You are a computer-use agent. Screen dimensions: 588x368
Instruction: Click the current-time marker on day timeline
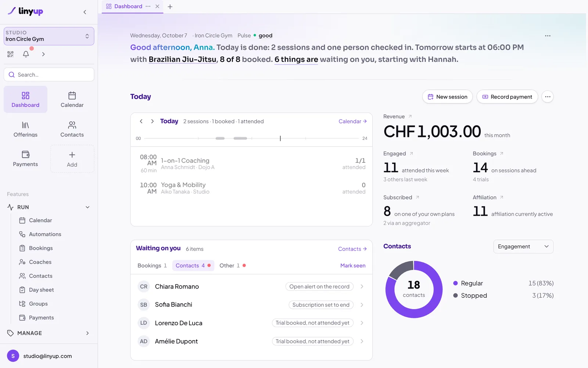tap(280, 138)
